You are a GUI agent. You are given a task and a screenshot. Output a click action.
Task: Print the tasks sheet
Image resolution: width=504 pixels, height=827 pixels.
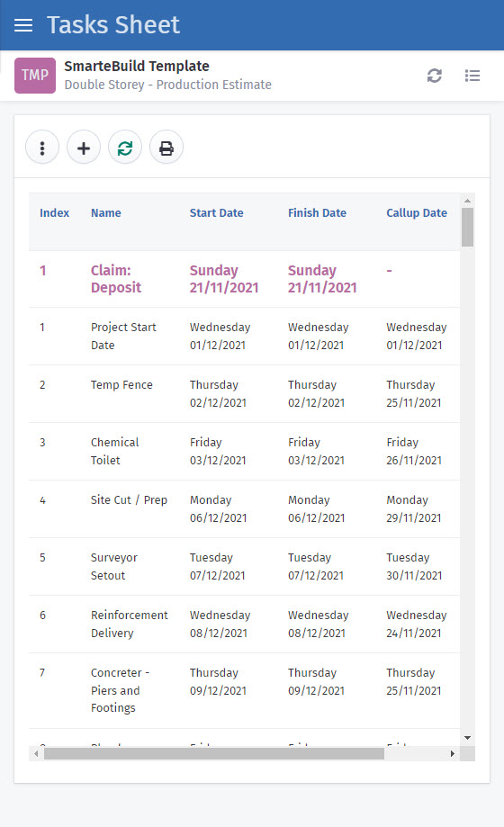coord(166,148)
